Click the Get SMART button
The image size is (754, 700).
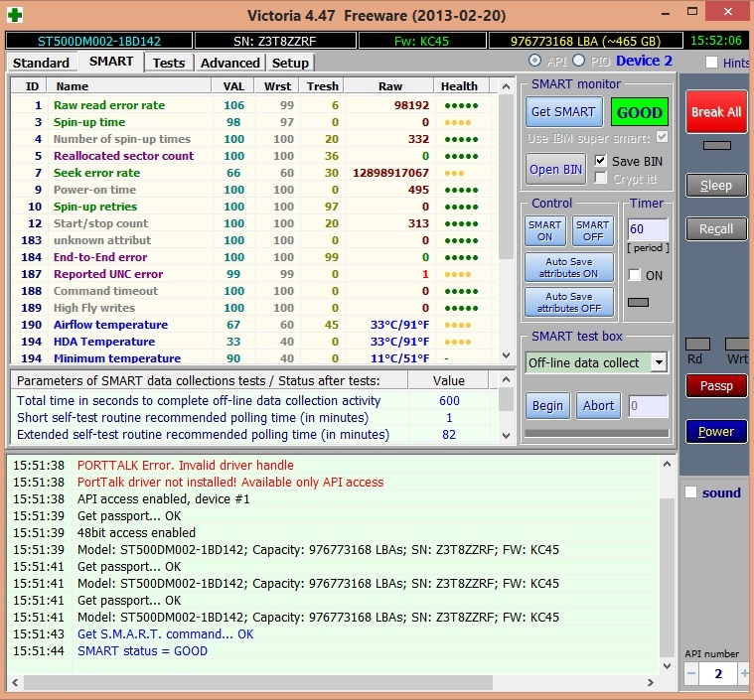point(563,112)
